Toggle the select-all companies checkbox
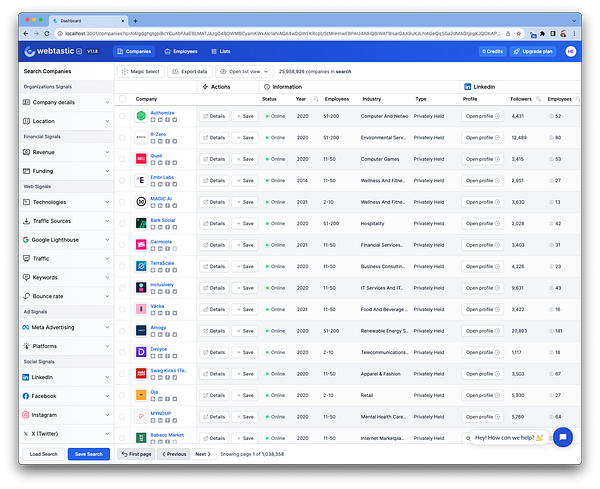Screen dimensions: 600x489 tap(122, 99)
